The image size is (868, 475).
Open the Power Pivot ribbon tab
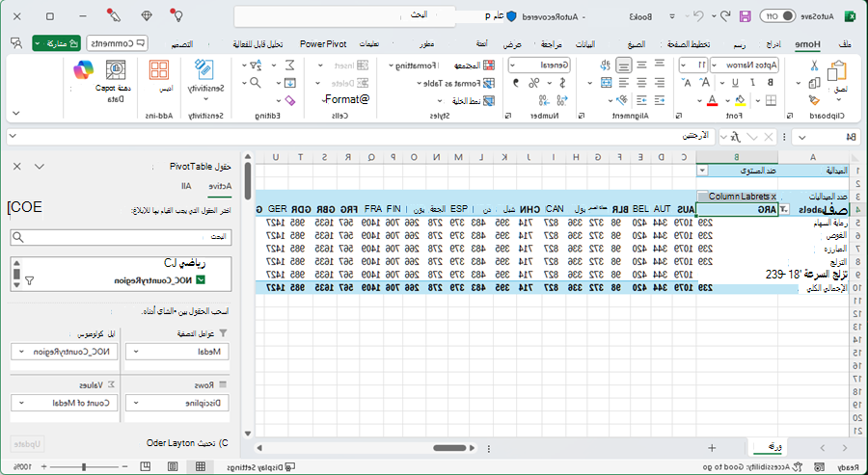[323, 44]
